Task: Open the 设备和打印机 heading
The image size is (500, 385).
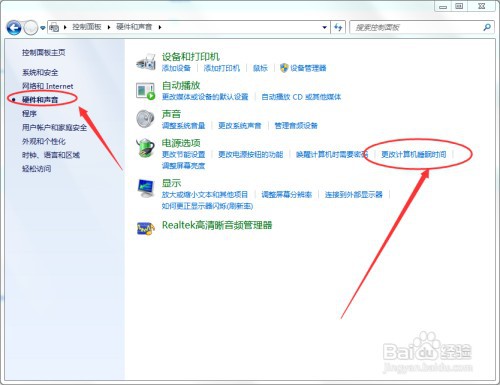Action: (x=191, y=57)
